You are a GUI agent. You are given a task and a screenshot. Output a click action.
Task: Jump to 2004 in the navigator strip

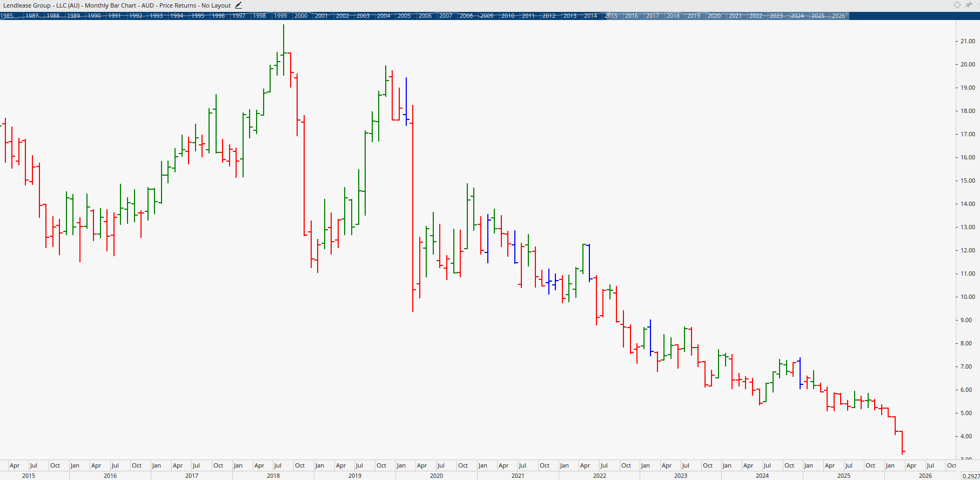384,16
